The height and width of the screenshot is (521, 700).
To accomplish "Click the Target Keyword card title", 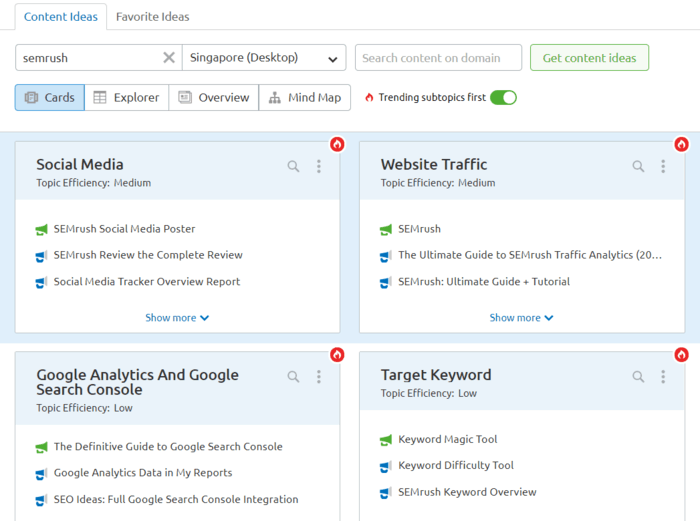I will pyautogui.click(x=436, y=375).
